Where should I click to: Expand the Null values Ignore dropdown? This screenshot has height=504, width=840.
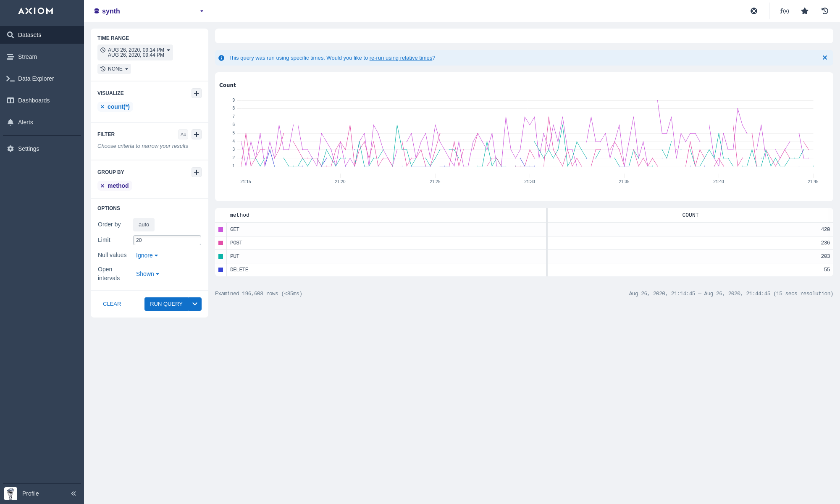point(147,255)
